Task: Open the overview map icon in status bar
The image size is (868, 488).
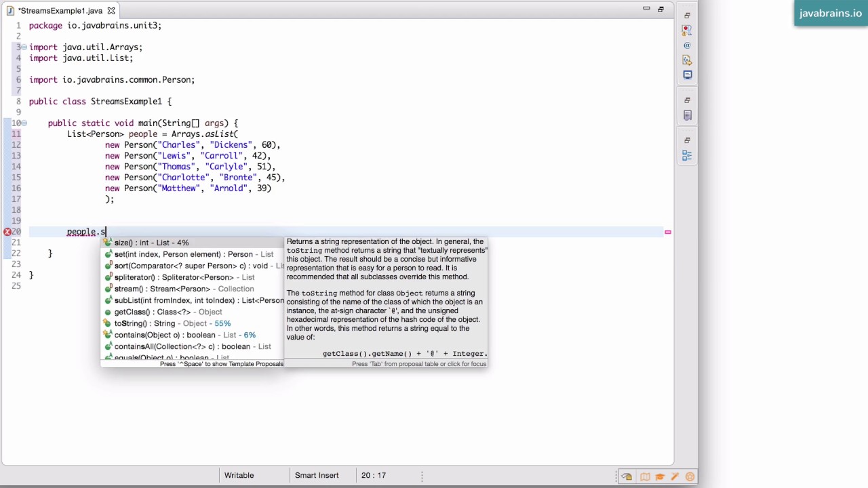Action: (x=645, y=476)
